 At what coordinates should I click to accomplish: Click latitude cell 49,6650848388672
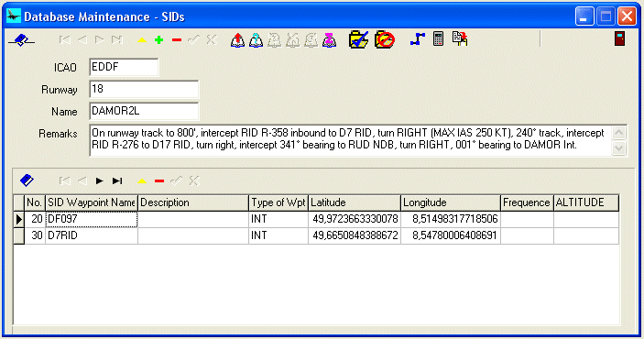[355, 235]
